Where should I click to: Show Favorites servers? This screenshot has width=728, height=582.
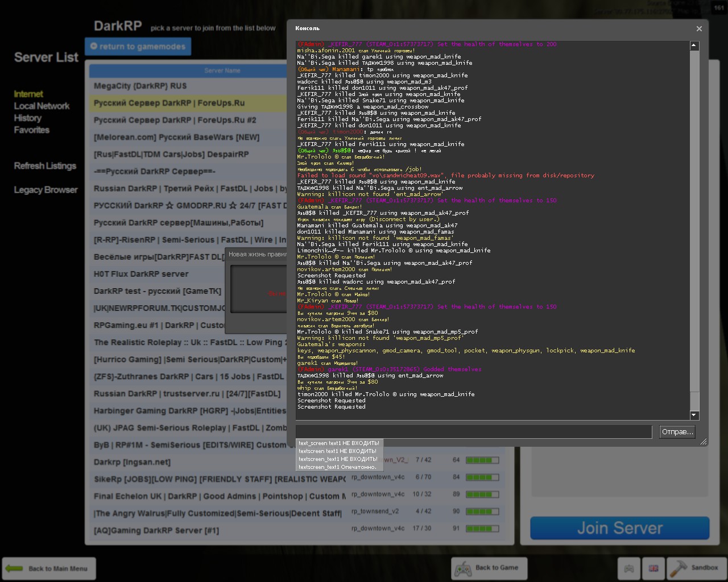click(32, 130)
